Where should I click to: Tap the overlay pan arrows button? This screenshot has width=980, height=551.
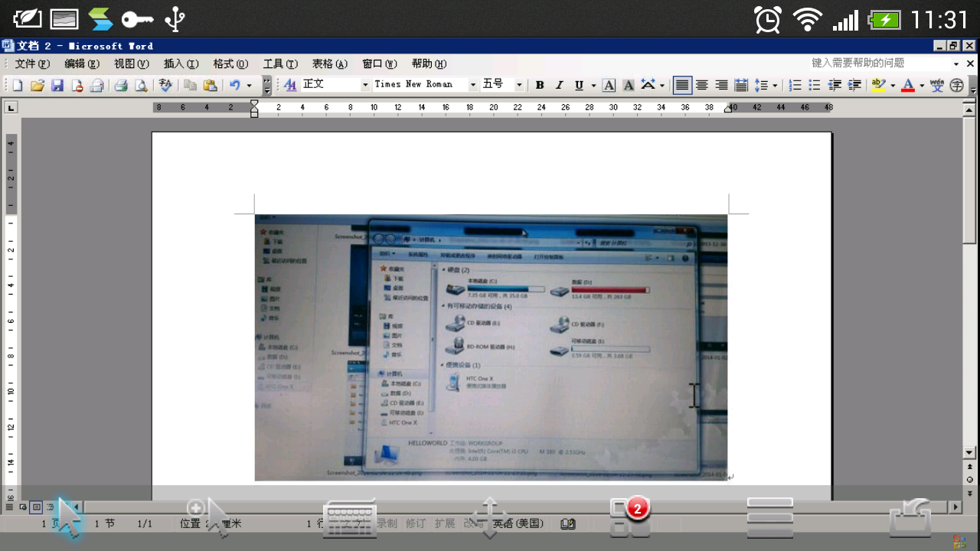point(490,518)
